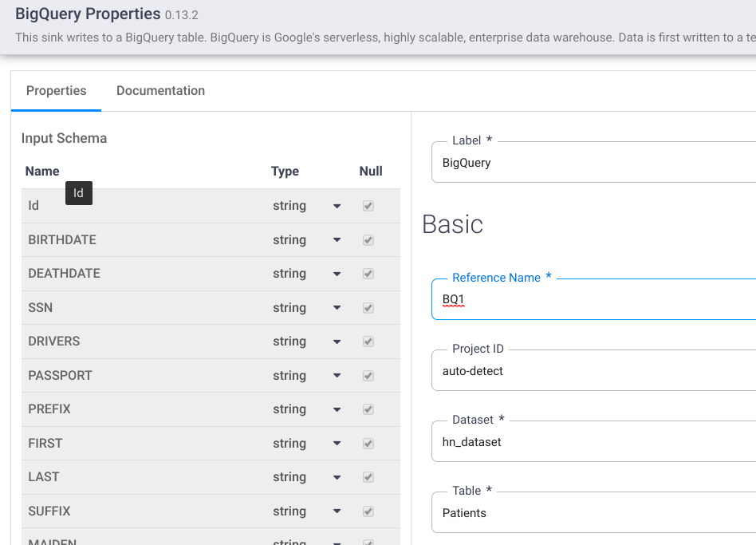Select the Properties tab
756x545 pixels.
56,91
